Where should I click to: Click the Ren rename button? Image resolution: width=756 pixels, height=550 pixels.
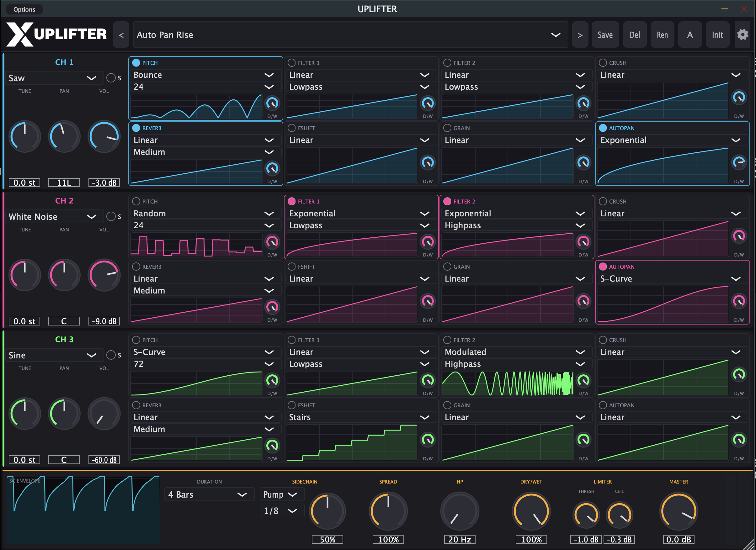point(662,34)
